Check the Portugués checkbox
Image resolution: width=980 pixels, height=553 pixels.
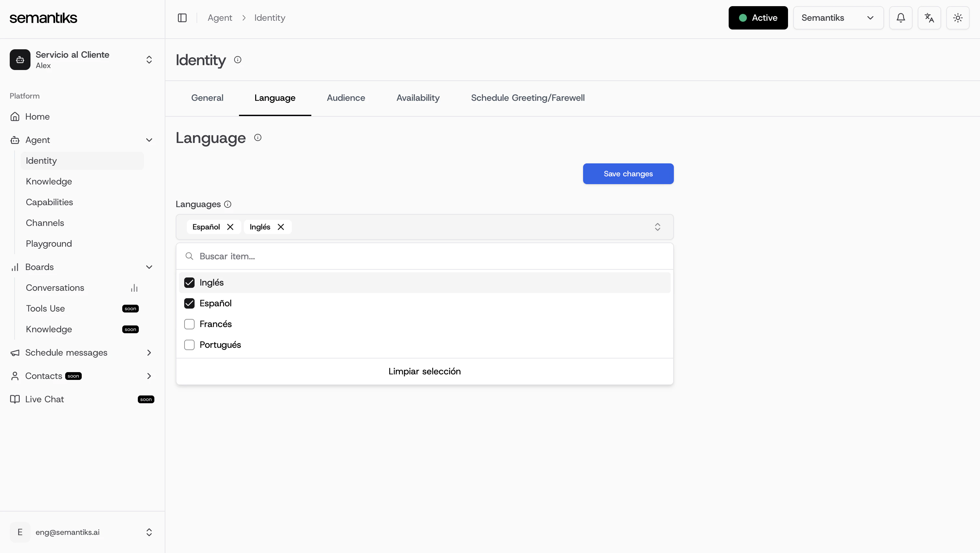point(189,345)
